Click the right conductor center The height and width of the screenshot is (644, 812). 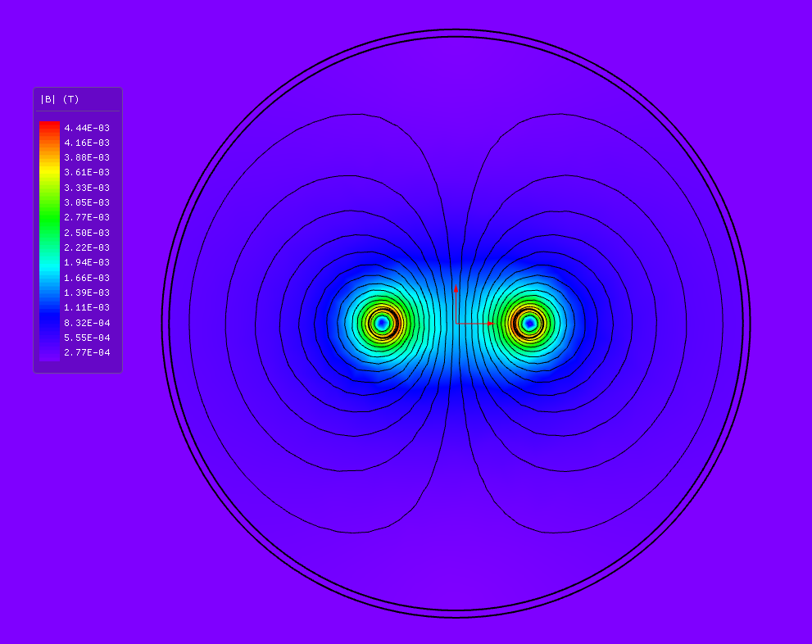click(529, 324)
